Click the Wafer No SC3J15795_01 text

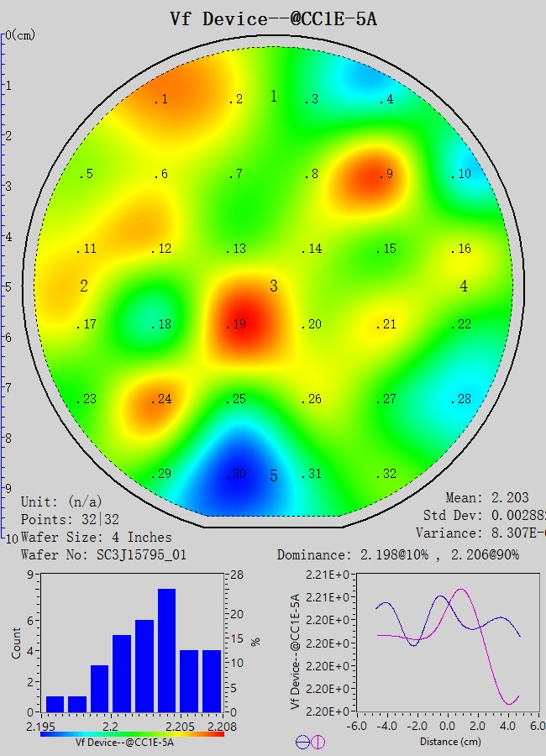(102, 554)
